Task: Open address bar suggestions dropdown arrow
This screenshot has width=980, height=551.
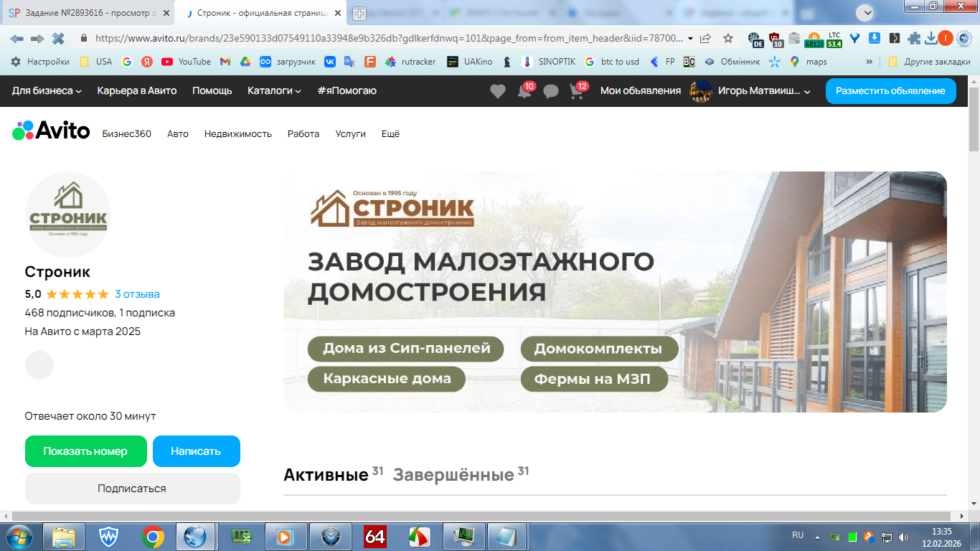Action: pyautogui.click(x=690, y=39)
